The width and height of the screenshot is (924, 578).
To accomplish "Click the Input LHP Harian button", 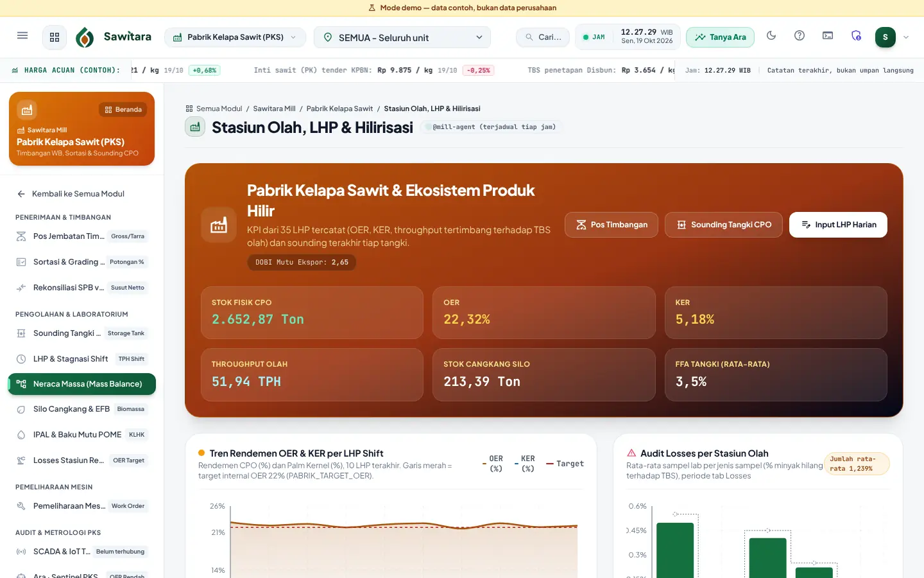I will click(x=838, y=225).
